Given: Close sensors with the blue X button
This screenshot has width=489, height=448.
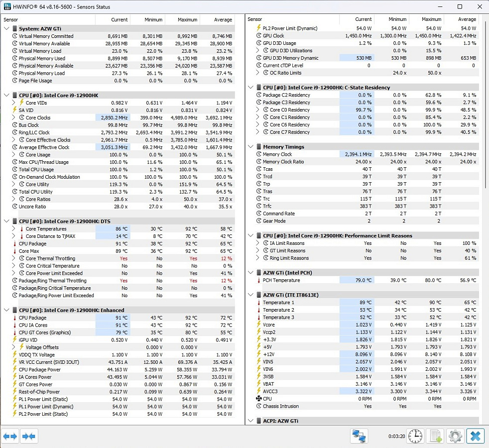Looking at the screenshot, I should 475,436.
